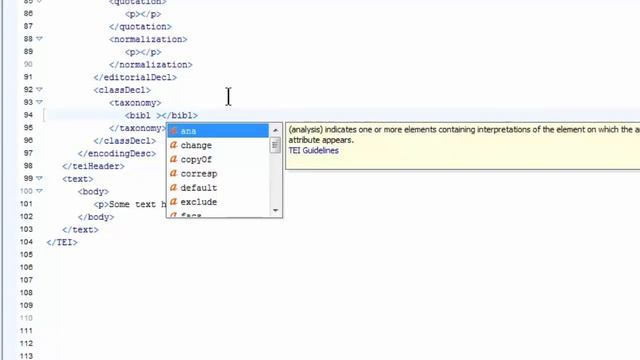Select 'corresp' in the autocomplete popup

point(218,174)
